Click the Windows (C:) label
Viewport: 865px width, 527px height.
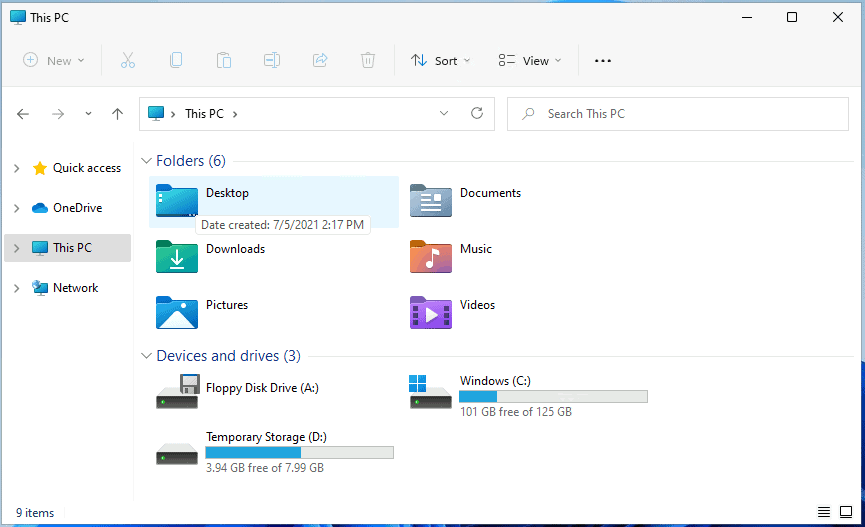(x=495, y=381)
